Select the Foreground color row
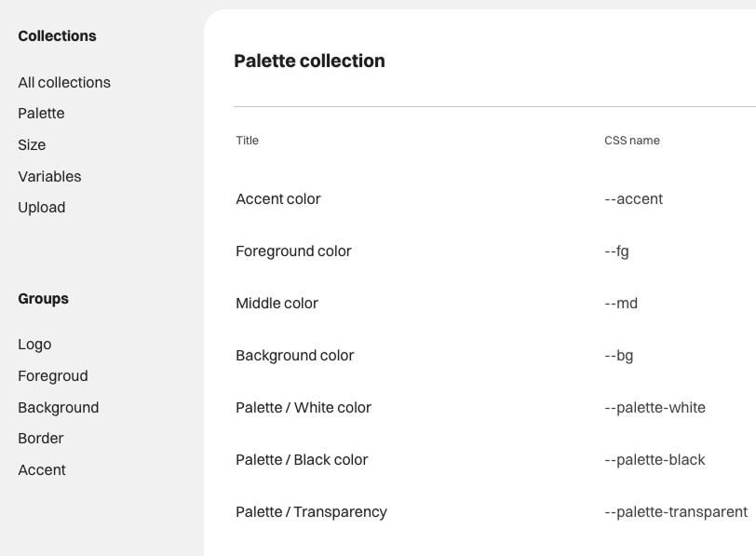756x556 pixels. (293, 251)
